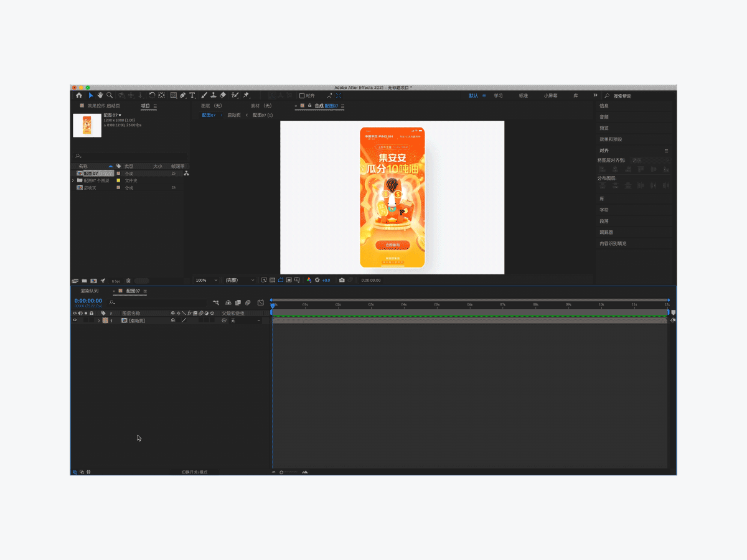The width and height of the screenshot is (747, 560).
Task: Select the Selection arrow tool
Action: [x=91, y=96]
